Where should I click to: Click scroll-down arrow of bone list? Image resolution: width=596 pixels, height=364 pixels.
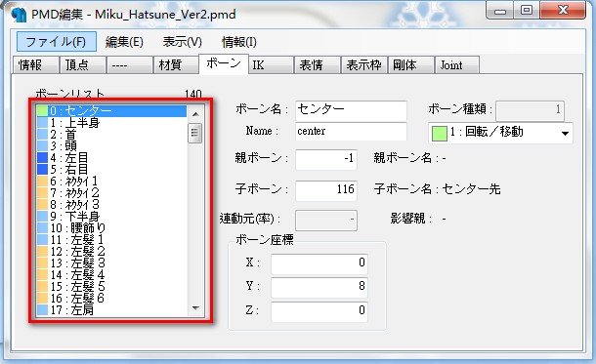195,307
